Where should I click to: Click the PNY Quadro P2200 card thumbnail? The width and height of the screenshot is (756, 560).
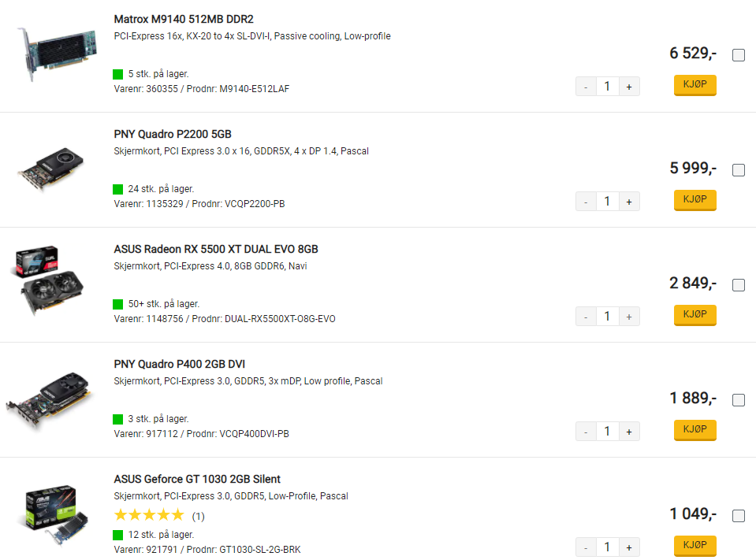pyautogui.click(x=51, y=169)
